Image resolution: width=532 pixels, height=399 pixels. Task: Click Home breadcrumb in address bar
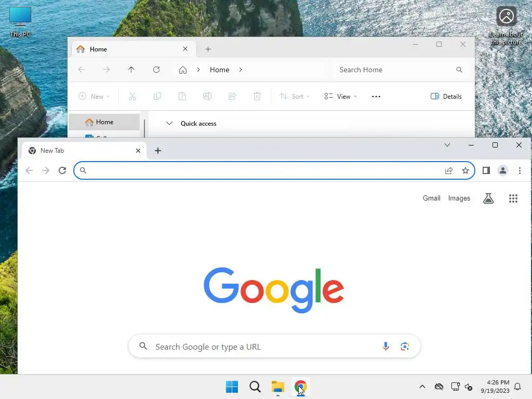pos(220,70)
